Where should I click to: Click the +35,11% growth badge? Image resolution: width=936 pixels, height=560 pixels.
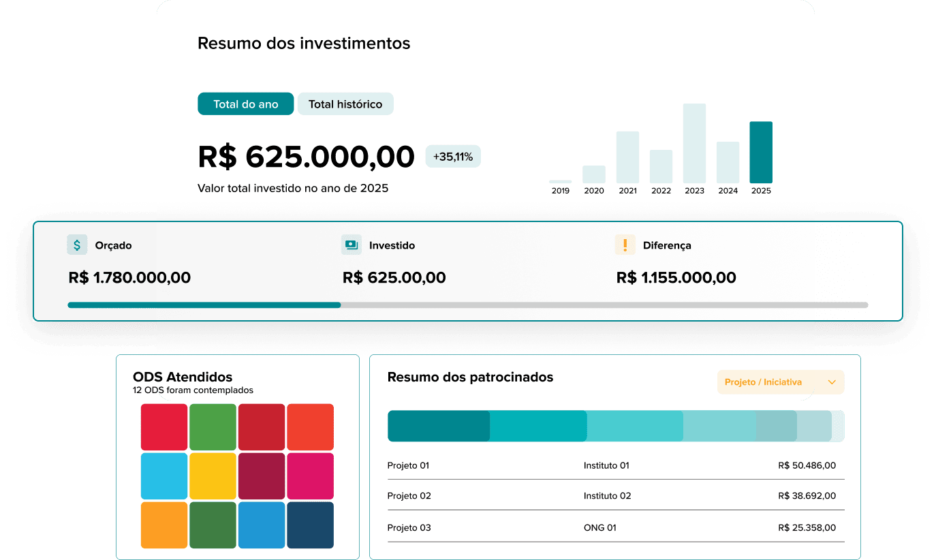[453, 157]
